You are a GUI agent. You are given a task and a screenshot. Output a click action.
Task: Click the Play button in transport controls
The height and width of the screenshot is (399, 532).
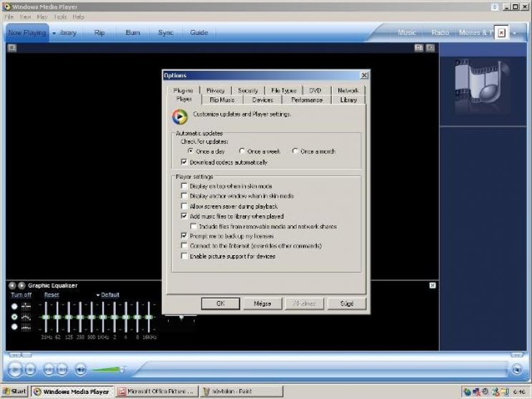(x=15, y=369)
